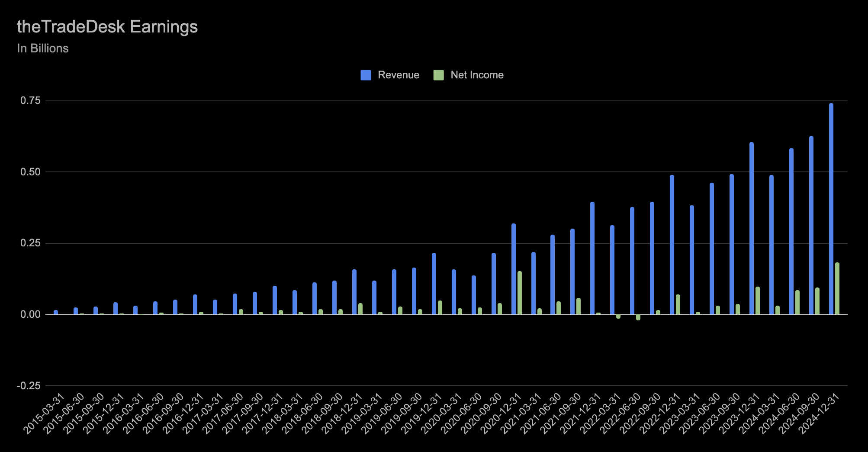Click the 2021-06-30 x-axis date label
868x452 pixels.
pos(541,413)
